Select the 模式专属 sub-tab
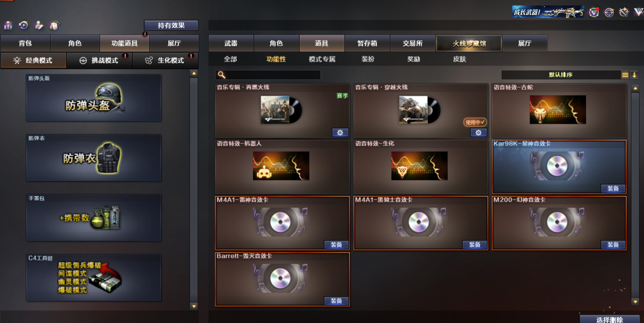 pos(322,59)
